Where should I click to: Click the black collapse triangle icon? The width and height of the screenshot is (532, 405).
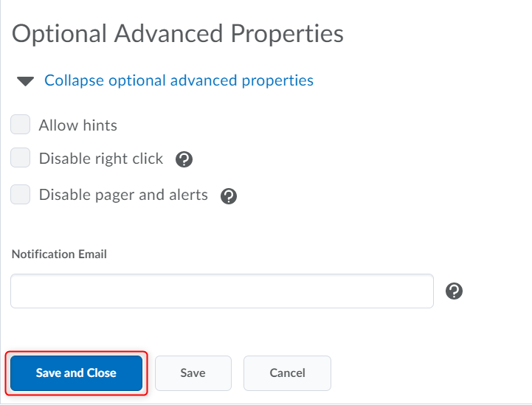26,81
